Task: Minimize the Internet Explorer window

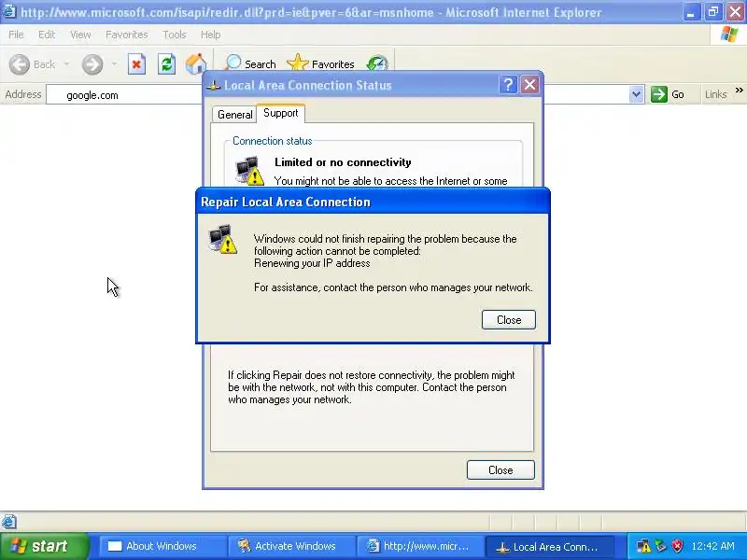Action: coord(690,12)
